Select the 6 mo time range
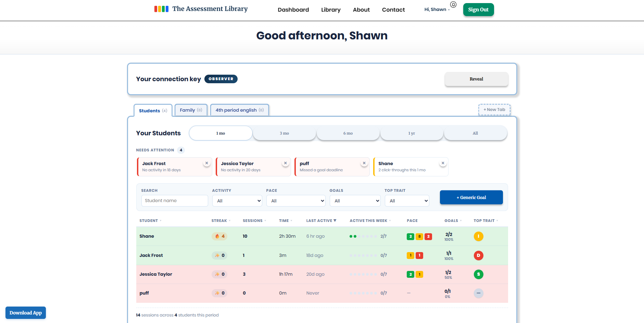Viewport: 644px width, 323px height. 348,133
